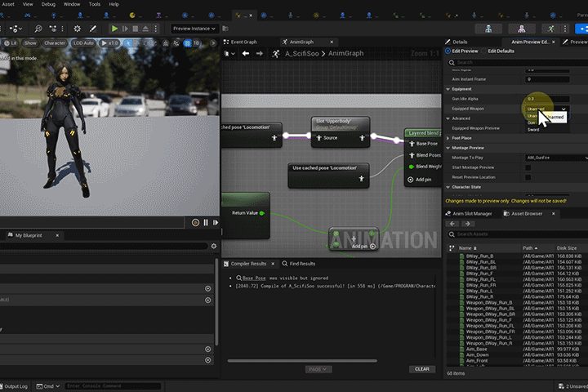
Task: Click Add pin on Layered blend node
Action: pos(420,180)
